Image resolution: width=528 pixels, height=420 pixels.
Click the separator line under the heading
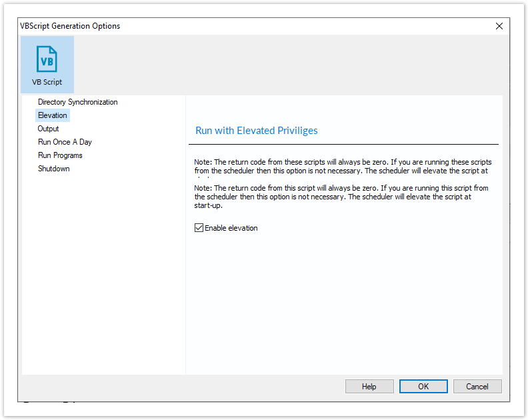[343, 144]
